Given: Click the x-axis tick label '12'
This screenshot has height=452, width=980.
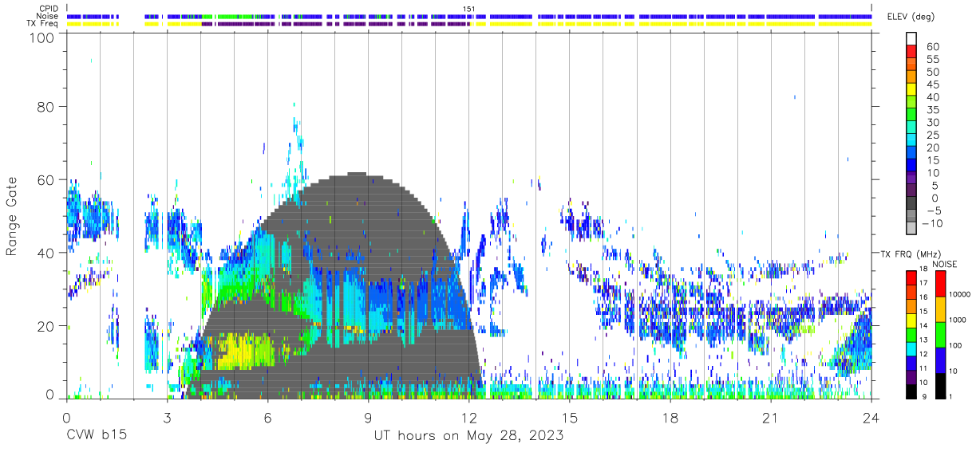Looking at the screenshot, I should point(469,418).
